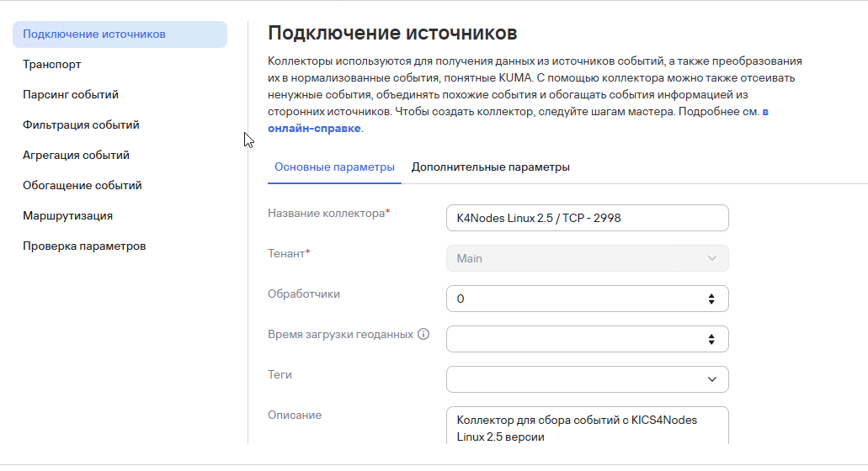
Task: Click inside the Теги selection field
Action: click(588, 379)
